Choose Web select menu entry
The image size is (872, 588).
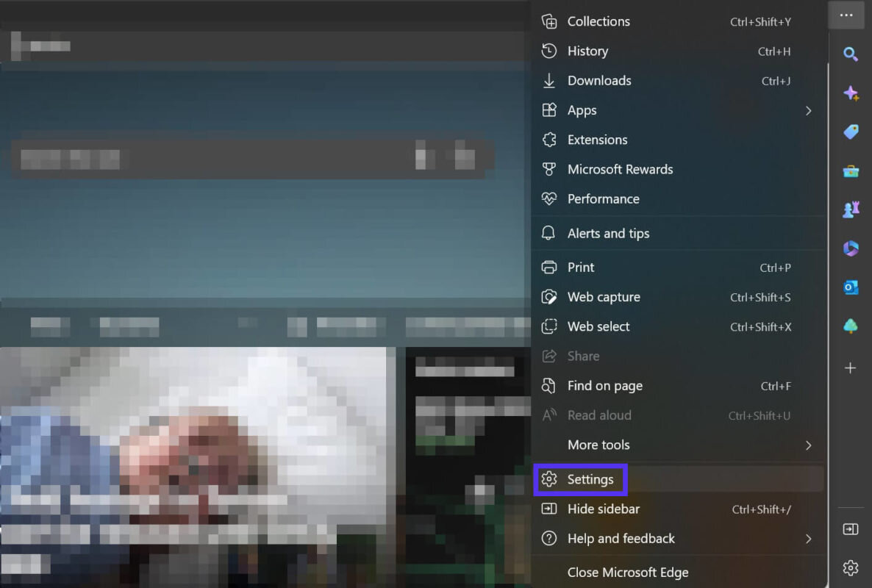[677, 326]
